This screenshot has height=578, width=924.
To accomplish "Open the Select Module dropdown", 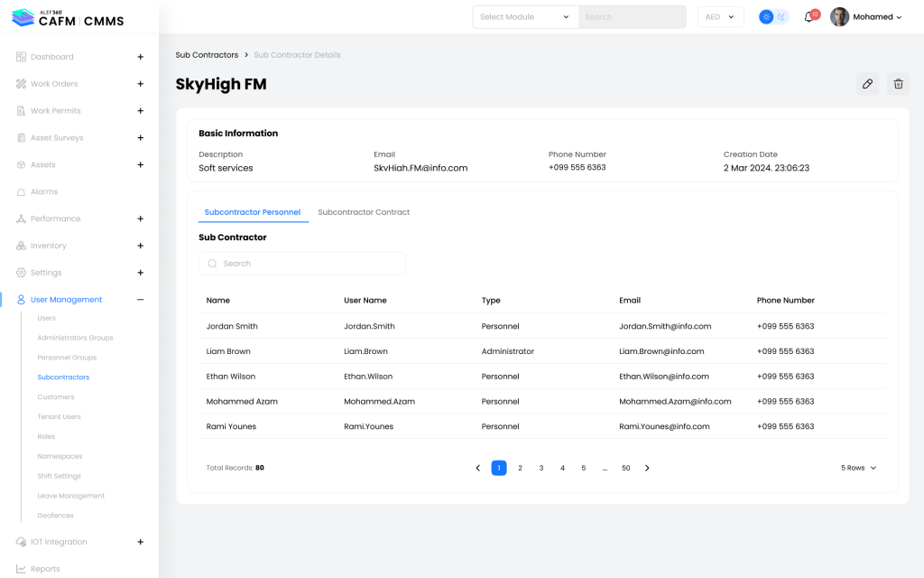I will click(x=526, y=17).
